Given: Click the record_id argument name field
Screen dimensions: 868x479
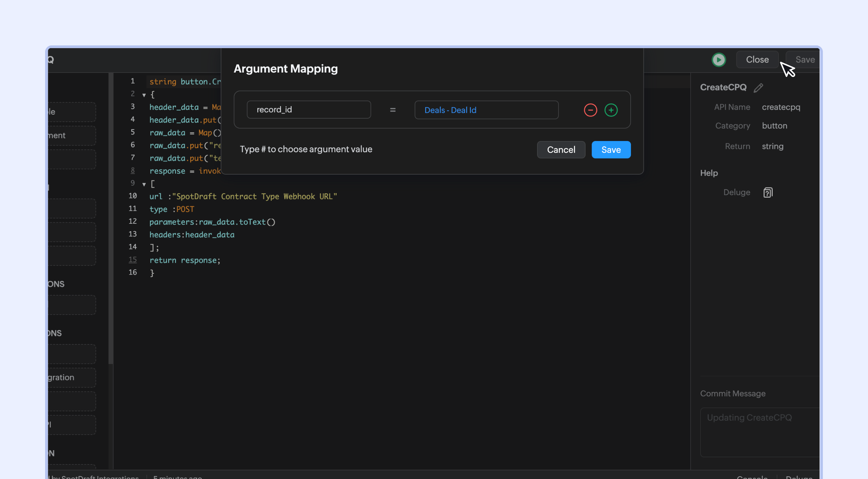Looking at the screenshot, I should coord(309,109).
